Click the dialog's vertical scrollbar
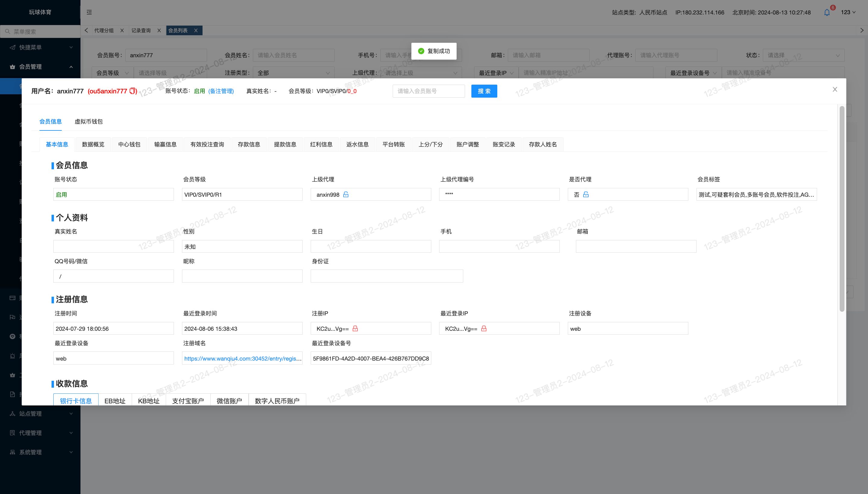The image size is (868, 494). click(841, 209)
